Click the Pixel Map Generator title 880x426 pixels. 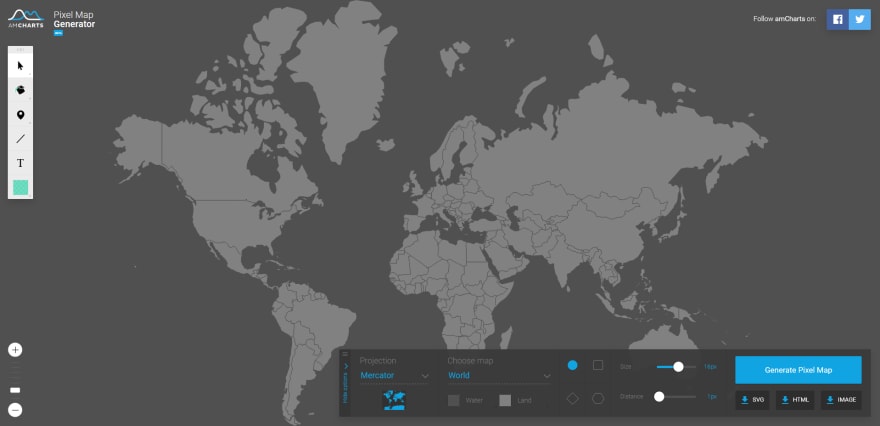pyautogui.click(x=74, y=20)
